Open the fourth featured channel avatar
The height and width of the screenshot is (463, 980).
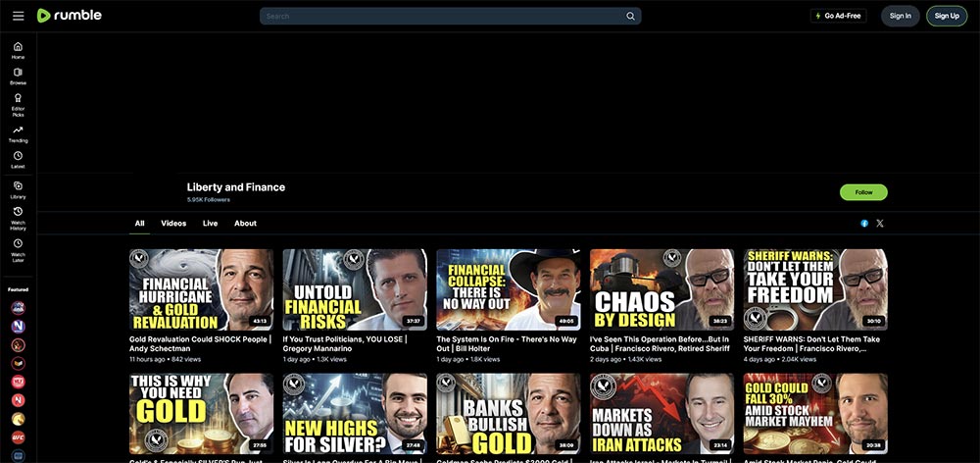coord(18,363)
